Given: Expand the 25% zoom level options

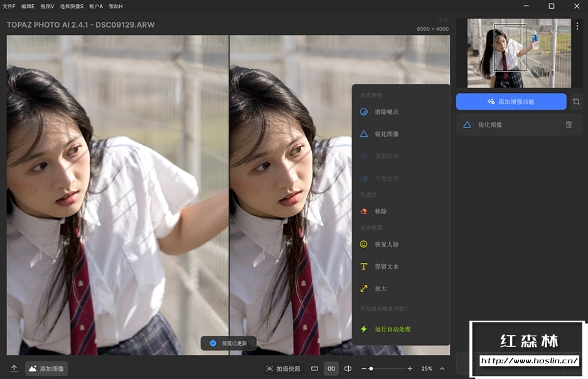Looking at the screenshot, I should tap(442, 368).
